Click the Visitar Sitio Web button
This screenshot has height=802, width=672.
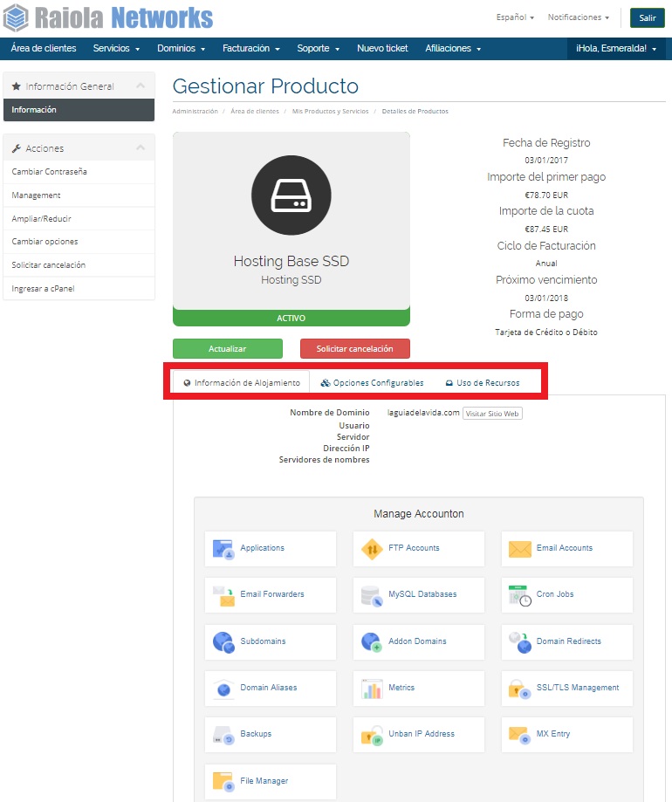click(492, 414)
